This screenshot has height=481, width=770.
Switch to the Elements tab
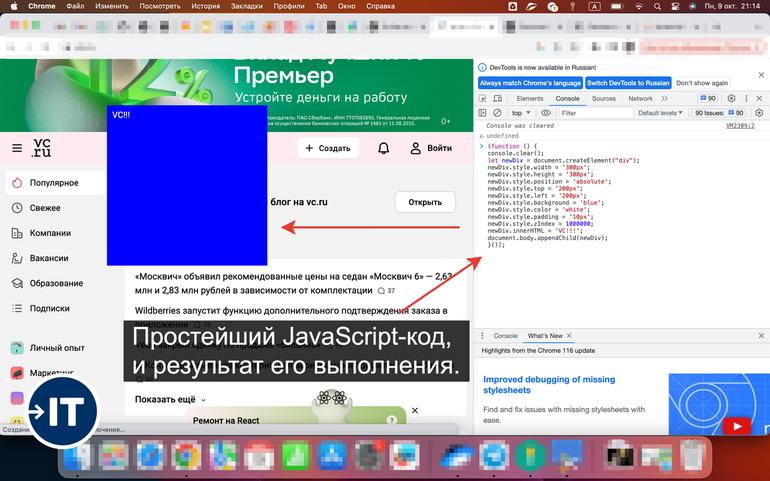(x=530, y=99)
